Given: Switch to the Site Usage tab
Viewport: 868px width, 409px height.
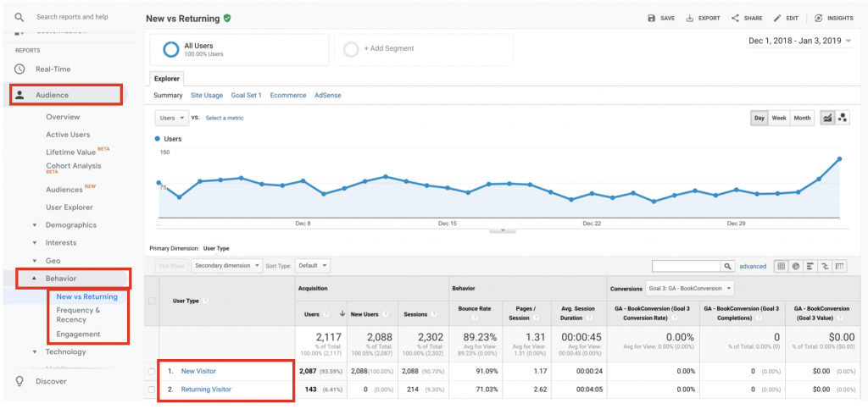Looking at the screenshot, I should point(207,96).
